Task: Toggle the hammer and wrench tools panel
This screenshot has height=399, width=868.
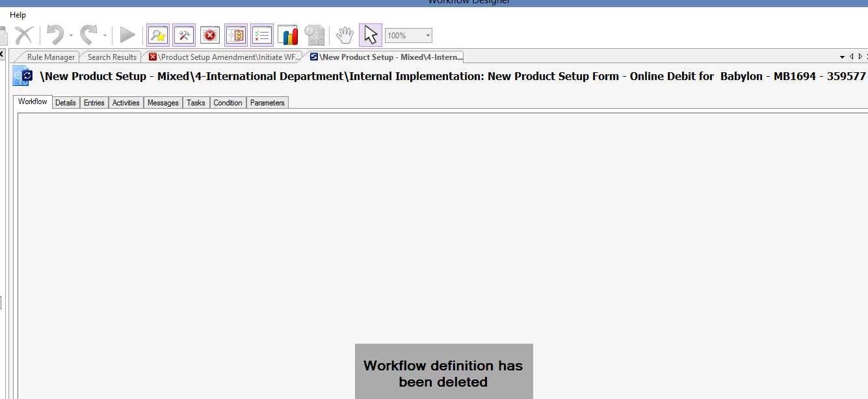Action: point(184,35)
